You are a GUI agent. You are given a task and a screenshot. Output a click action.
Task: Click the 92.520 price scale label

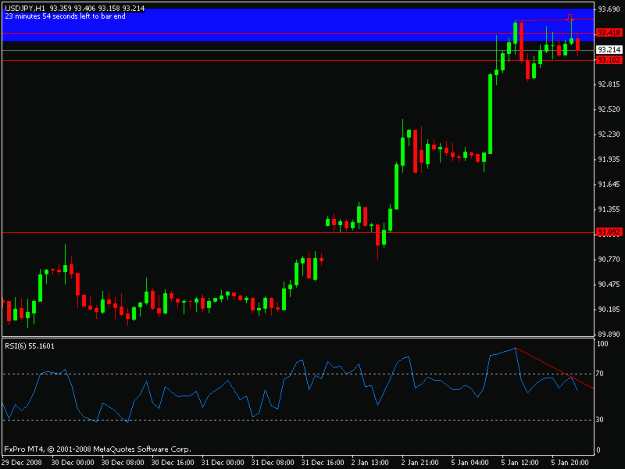tap(609, 109)
